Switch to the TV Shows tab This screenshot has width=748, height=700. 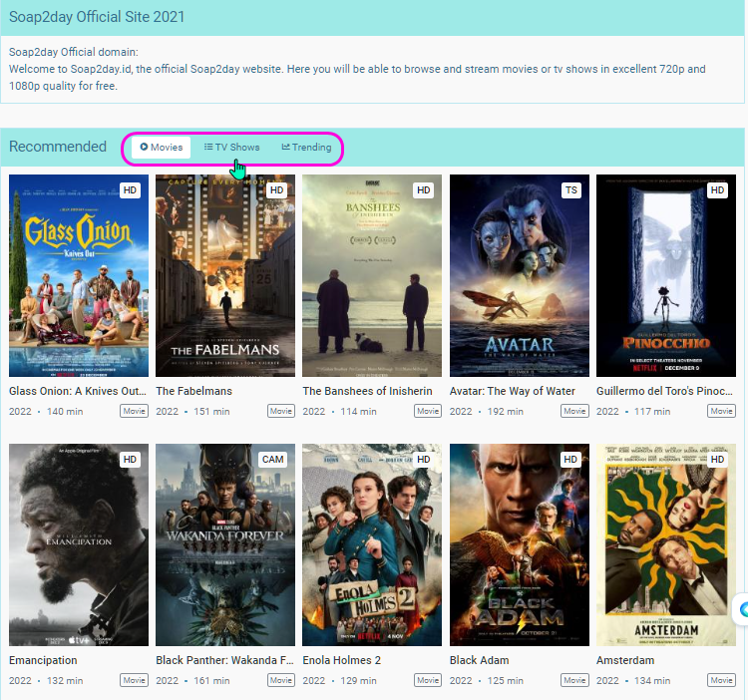(231, 148)
